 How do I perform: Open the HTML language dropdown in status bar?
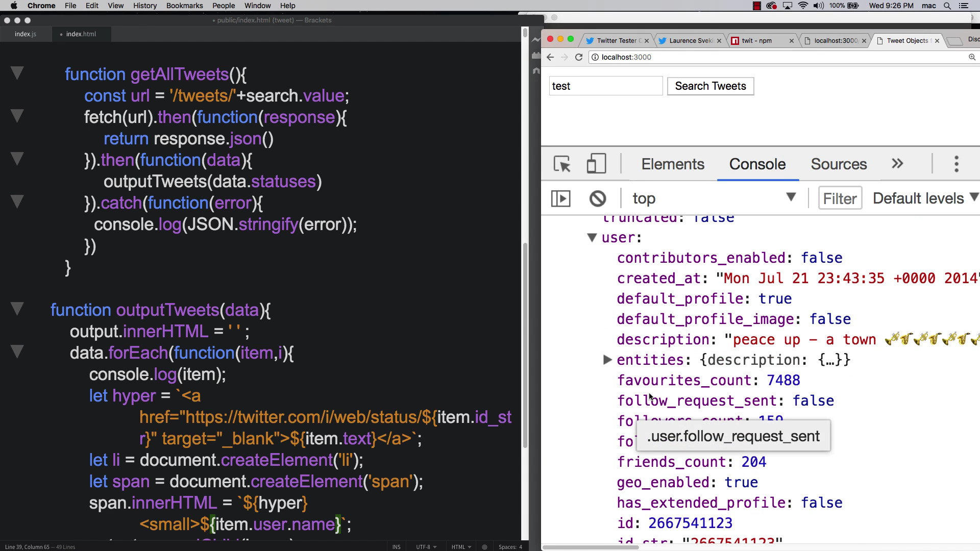pyautogui.click(x=461, y=547)
